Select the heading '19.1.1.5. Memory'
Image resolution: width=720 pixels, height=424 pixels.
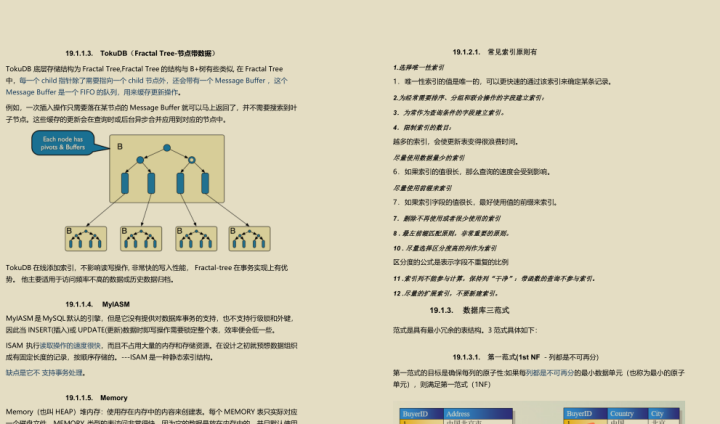click(96, 398)
